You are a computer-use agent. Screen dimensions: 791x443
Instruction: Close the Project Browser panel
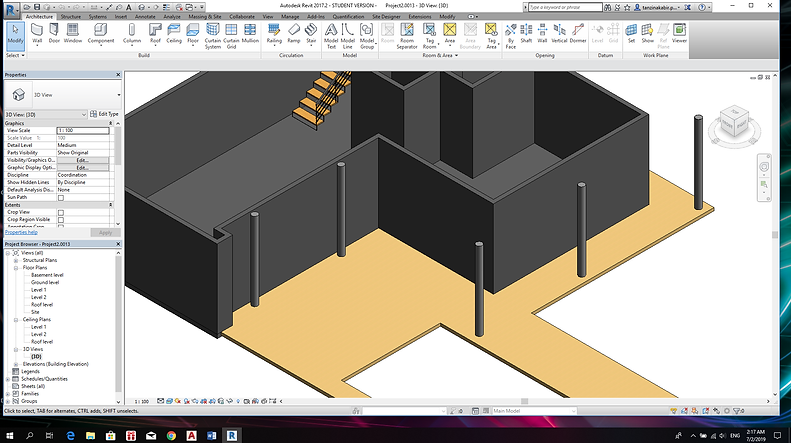pyautogui.click(x=118, y=244)
